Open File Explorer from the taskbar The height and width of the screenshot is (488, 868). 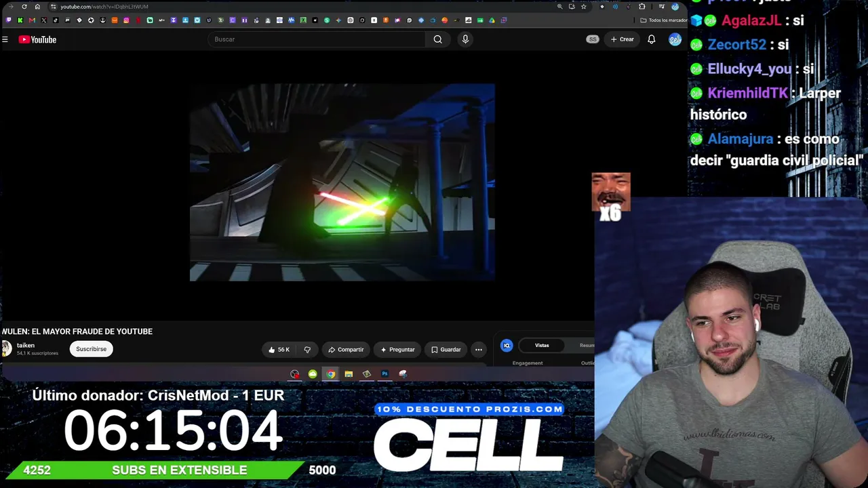click(x=349, y=374)
